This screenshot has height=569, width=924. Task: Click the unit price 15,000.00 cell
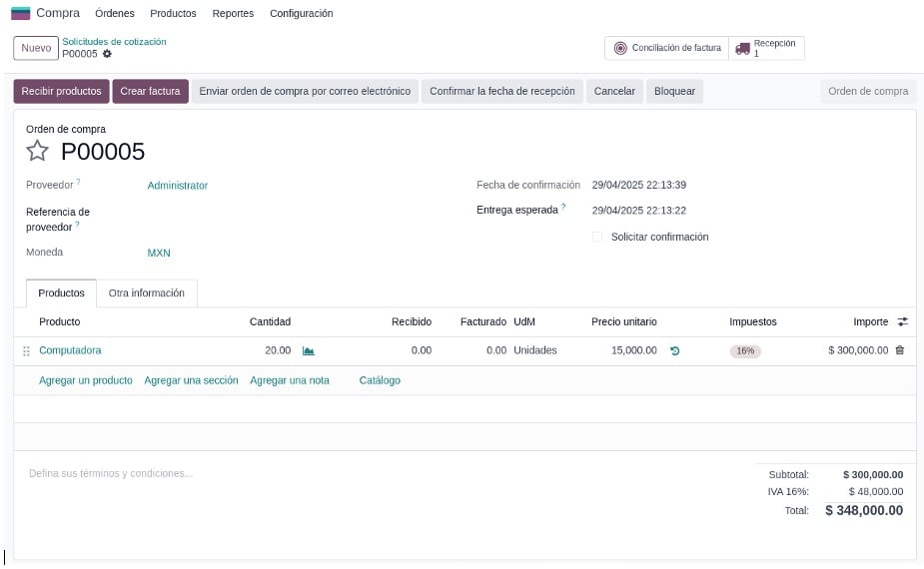click(x=634, y=350)
